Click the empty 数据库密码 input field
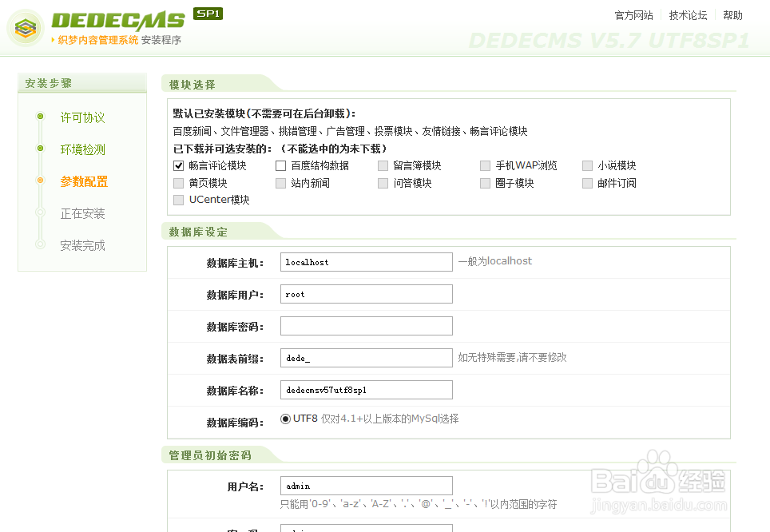This screenshot has width=770, height=532. [x=367, y=326]
